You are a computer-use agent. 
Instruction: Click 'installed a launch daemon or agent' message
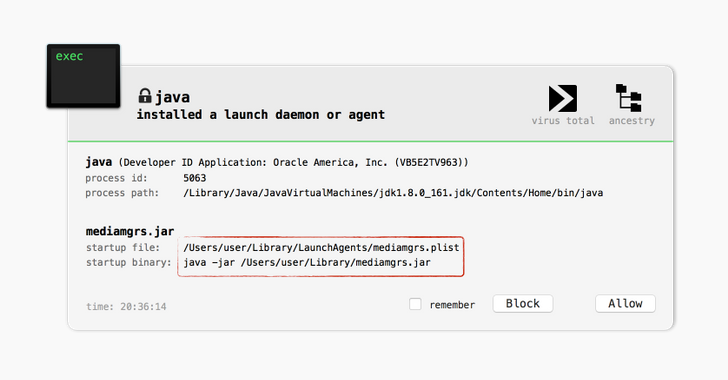point(261,115)
